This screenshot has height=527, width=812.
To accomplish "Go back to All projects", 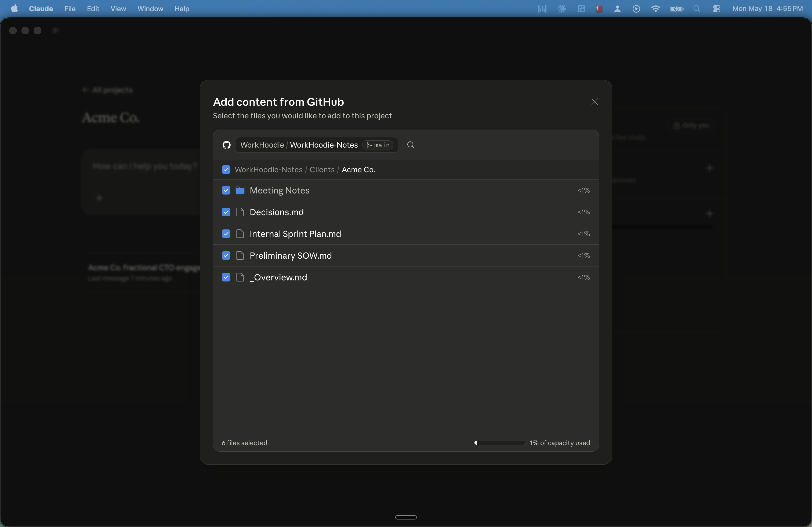I will [107, 90].
